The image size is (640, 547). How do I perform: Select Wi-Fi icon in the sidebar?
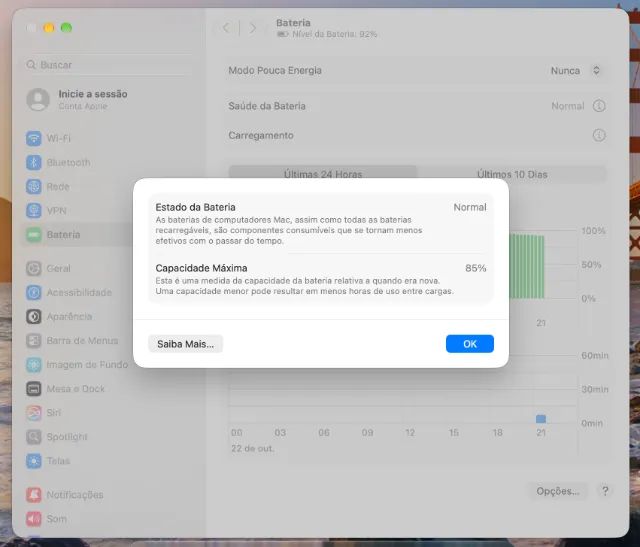click(x=33, y=138)
